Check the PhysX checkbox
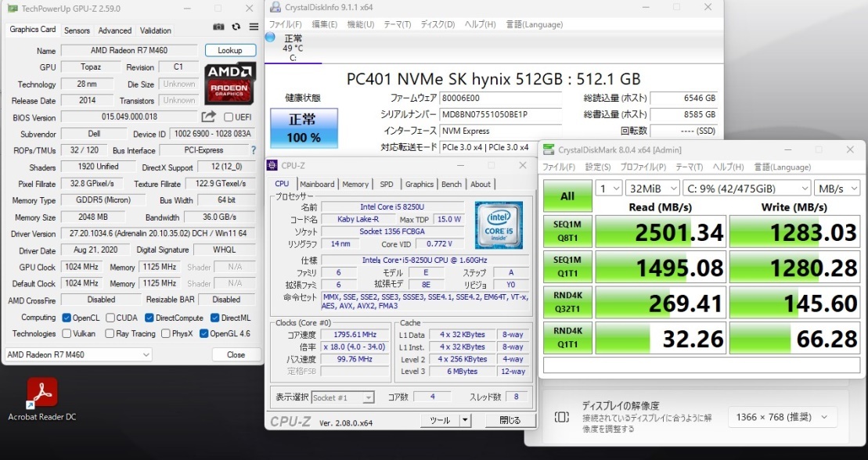This screenshot has height=460, width=868. click(165, 334)
